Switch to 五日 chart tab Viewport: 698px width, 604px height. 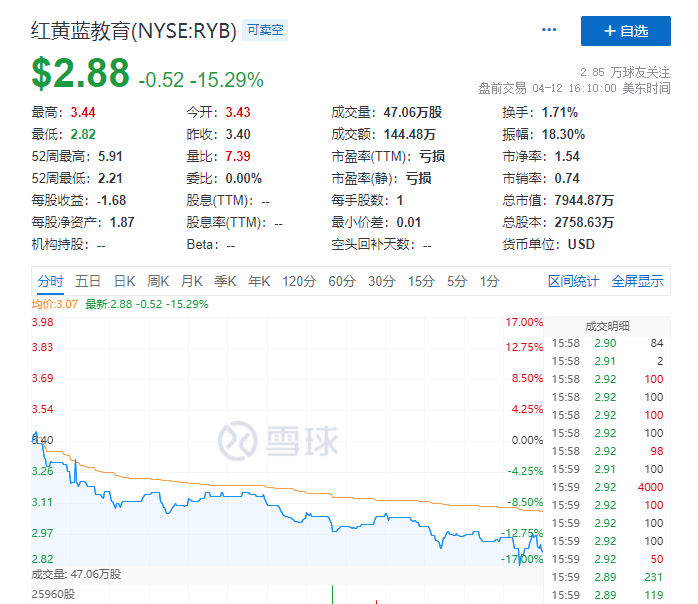[88, 281]
